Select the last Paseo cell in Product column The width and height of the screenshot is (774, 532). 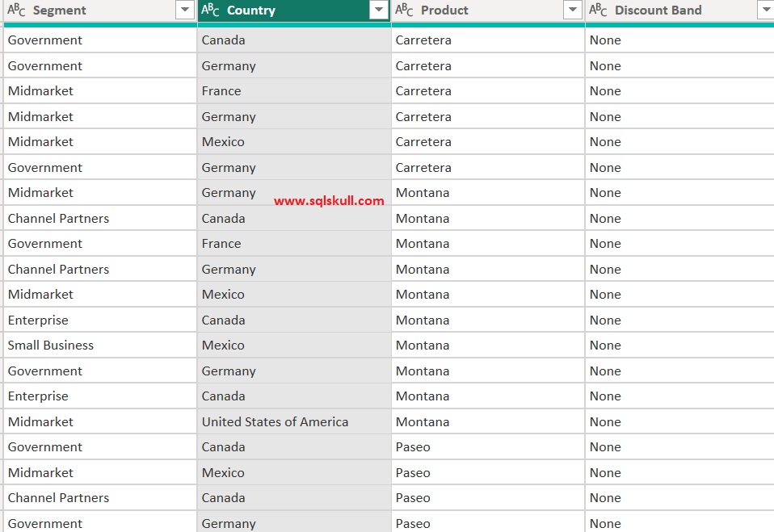pos(413,523)
